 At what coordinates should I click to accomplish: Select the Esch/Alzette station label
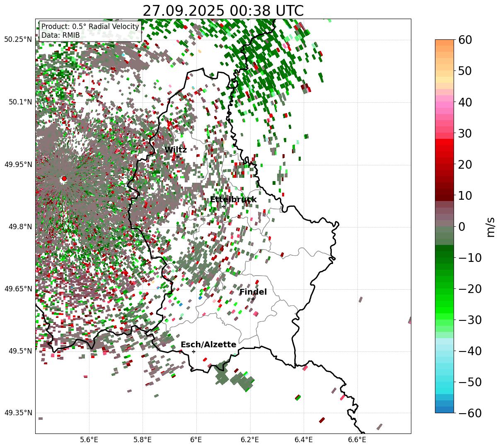[208, 344]
